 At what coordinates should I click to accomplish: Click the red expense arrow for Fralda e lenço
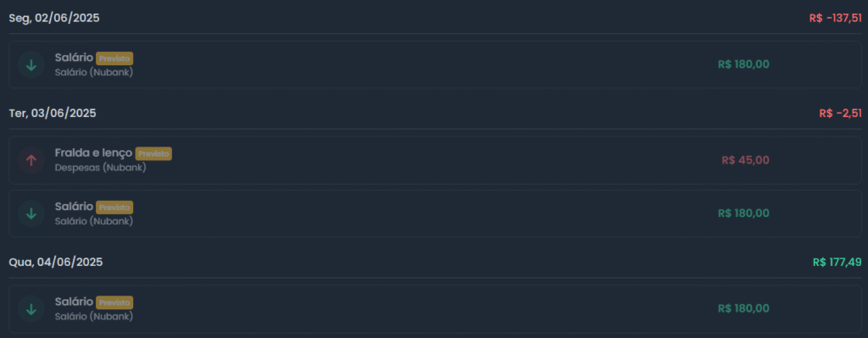[31, 160]
